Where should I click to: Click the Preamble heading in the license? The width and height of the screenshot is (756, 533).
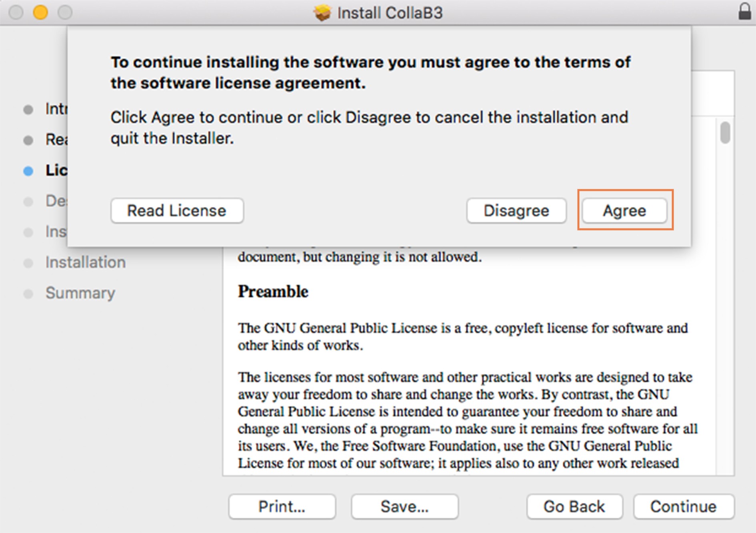pos(273,291)
